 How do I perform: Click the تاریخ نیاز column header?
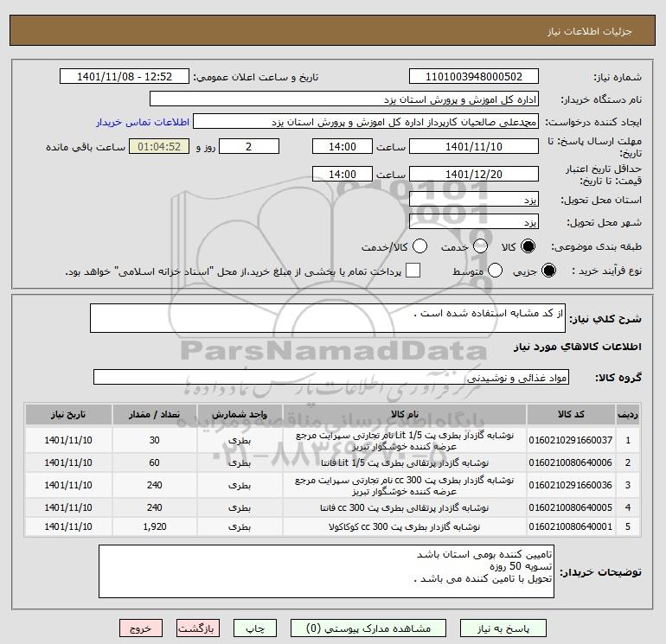coord(68,414)
